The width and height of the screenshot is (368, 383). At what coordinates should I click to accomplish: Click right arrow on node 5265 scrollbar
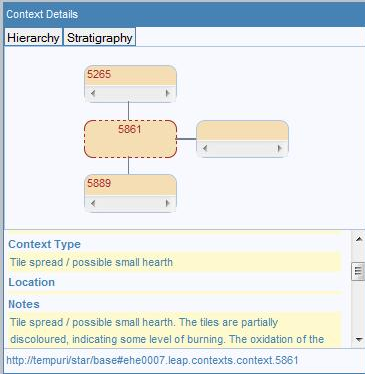click(168, 93)
